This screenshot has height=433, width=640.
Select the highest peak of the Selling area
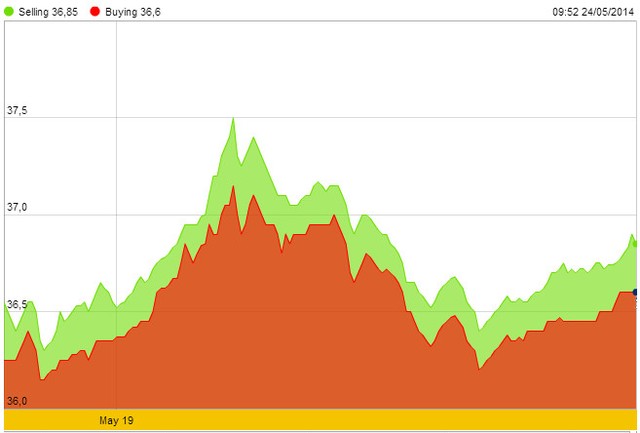point(233,118)
